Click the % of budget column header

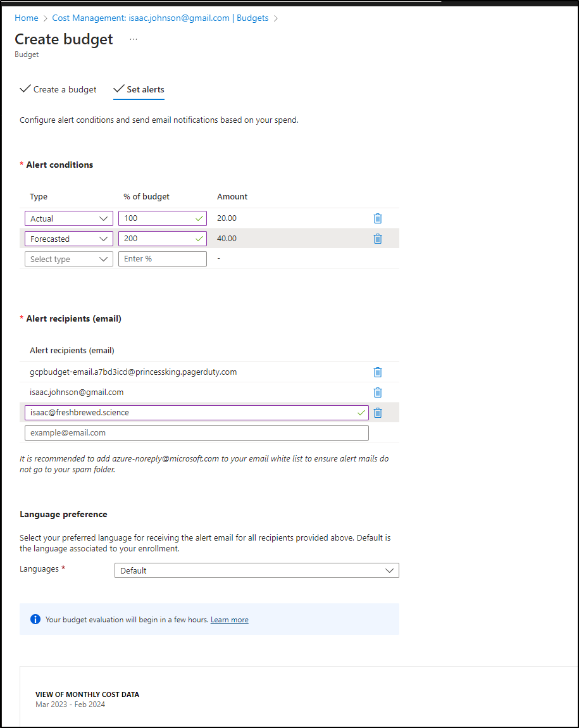click(x=146, y=197)
